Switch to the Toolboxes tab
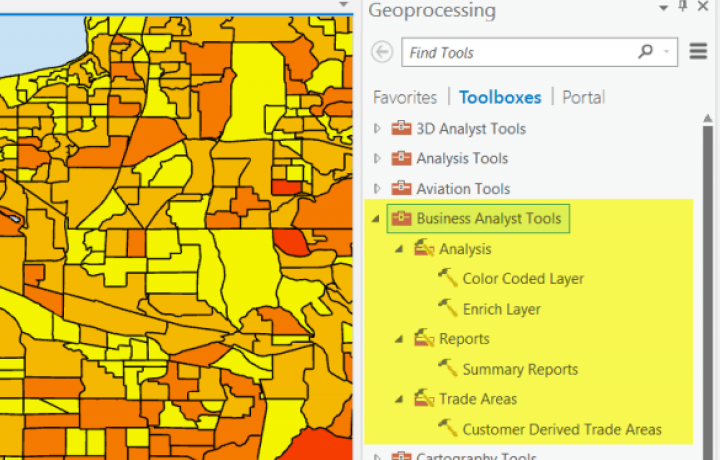This screenshot has height=460, width=720. coord(500,97)
